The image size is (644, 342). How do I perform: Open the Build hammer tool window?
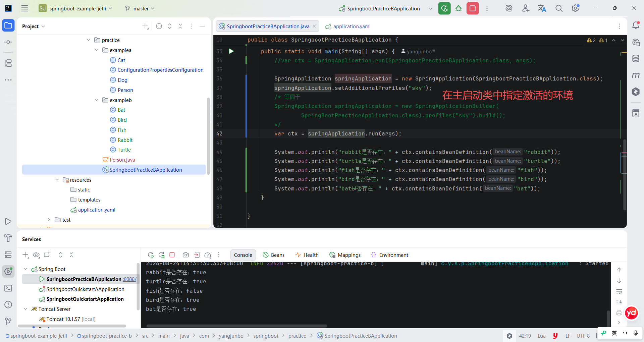click(x=8, y=238)
